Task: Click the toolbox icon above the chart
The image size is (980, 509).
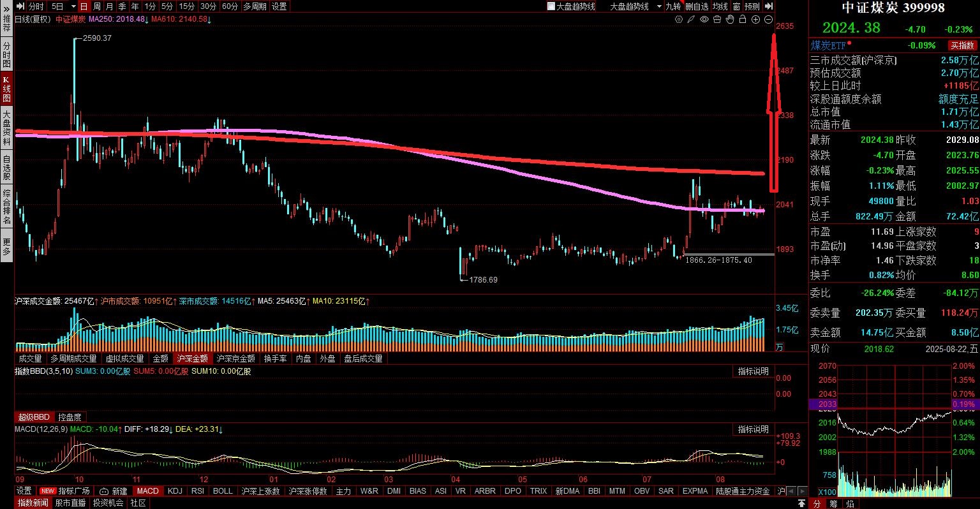Action: 717,20
